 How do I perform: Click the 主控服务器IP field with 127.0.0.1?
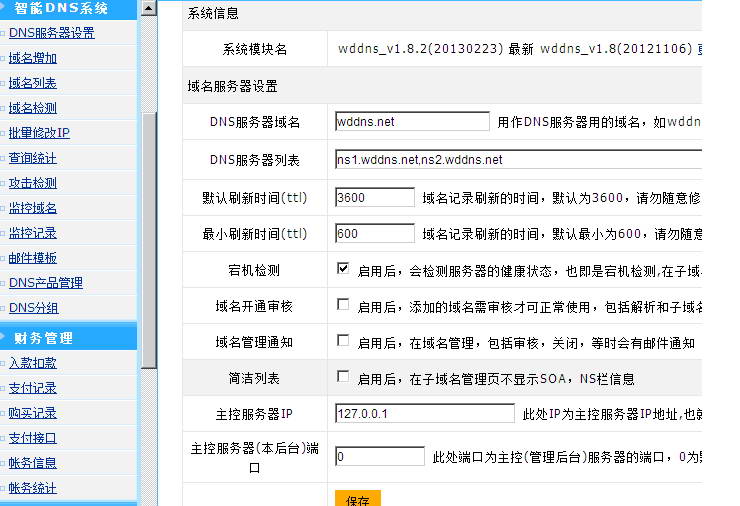point(424,413)
